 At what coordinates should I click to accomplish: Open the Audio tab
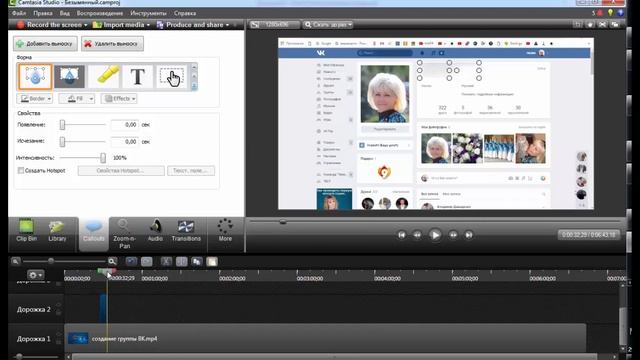(155, 231)
